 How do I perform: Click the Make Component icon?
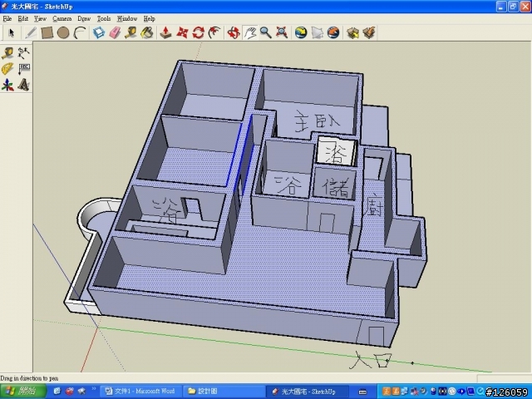[x=99, y=33]
